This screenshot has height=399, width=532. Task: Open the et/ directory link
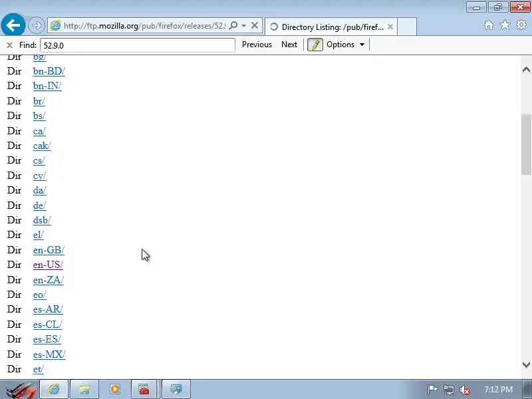click(x=38, y=369)
